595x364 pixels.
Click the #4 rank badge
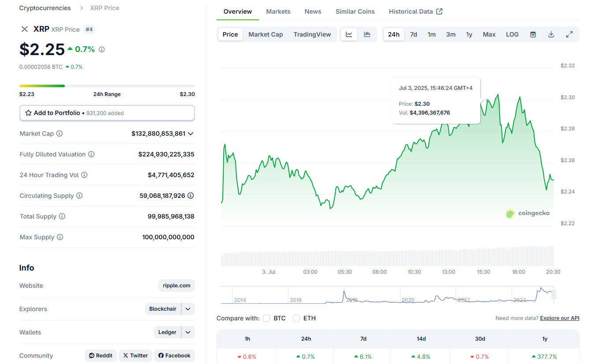click(x=90, y=30)
